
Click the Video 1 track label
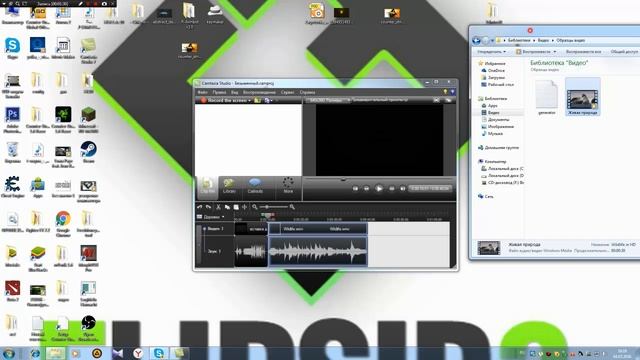tap(216, 229)
